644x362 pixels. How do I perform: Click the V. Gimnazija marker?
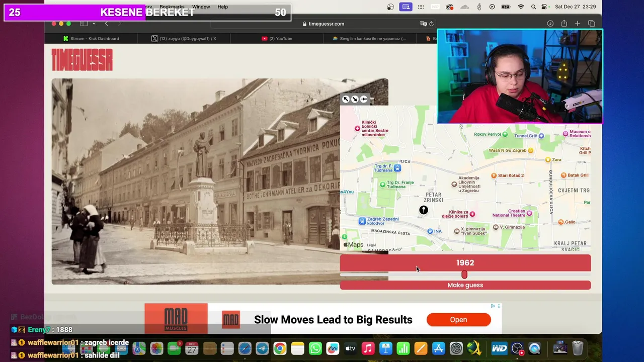(x=496, y=227)
